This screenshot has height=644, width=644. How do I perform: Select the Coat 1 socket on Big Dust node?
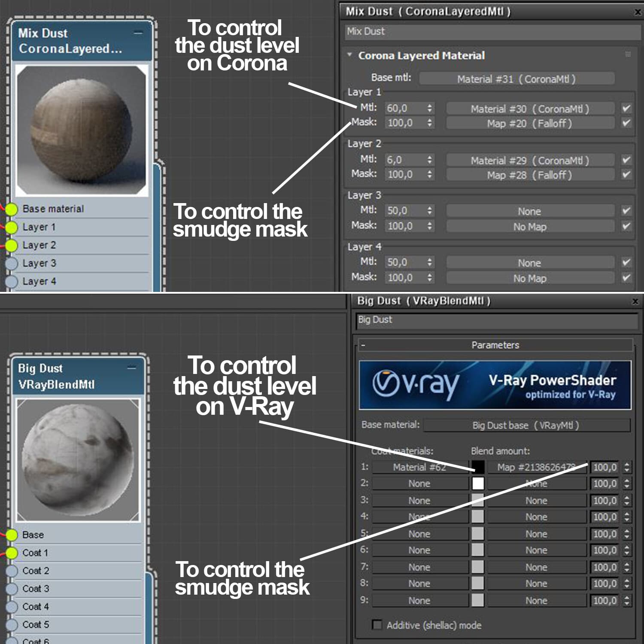pos(12,553)
